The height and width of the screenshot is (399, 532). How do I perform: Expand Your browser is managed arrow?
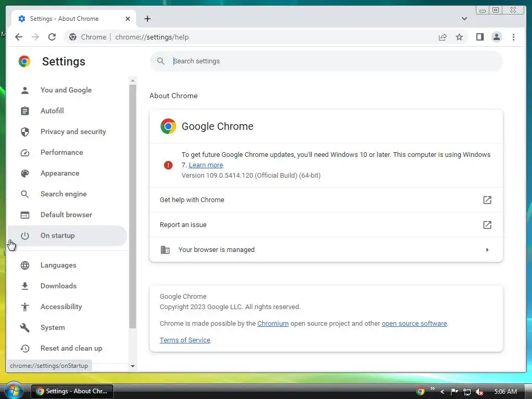(x=487, y=250)
